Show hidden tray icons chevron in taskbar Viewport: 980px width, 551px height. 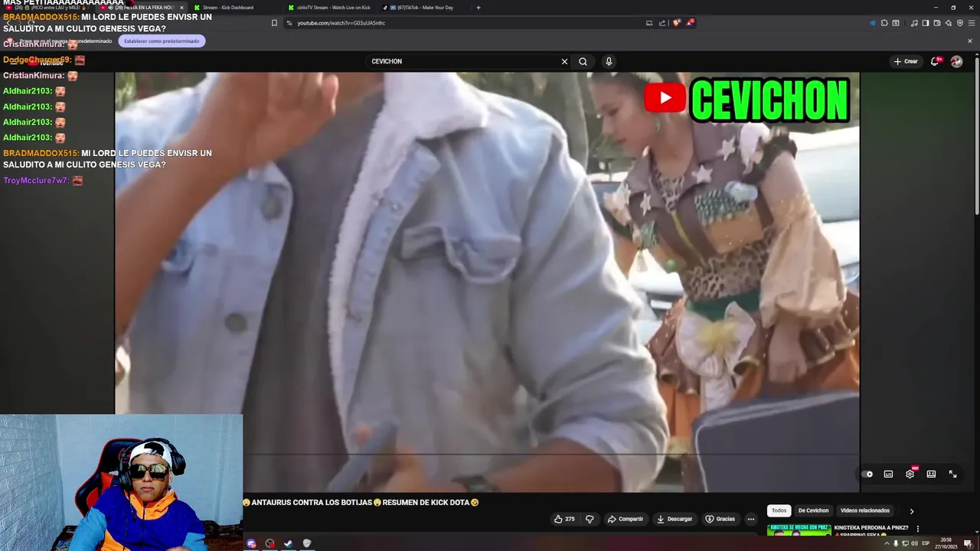(x=887, y=543)
